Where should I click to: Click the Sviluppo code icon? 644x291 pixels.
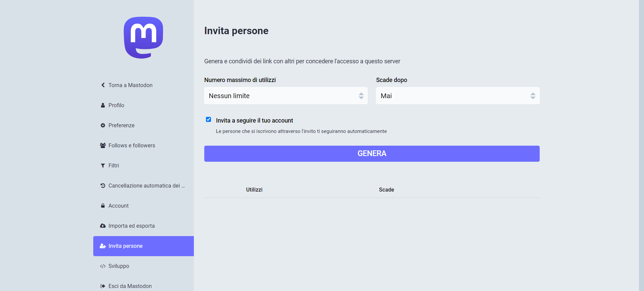click(103, 266)
